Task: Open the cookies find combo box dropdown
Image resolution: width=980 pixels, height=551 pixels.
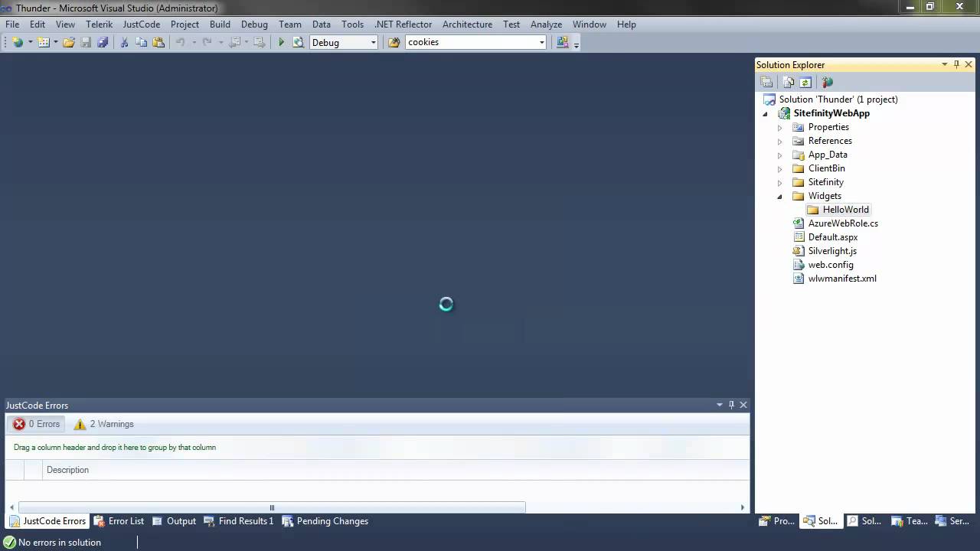Action: [x=542, y=42]
